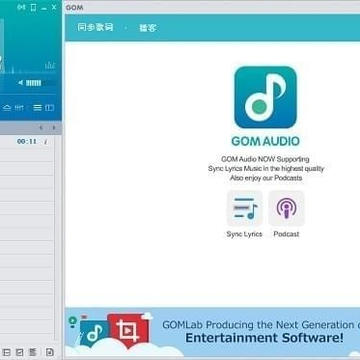The height and width of the screenshot is (360, 360).
Task: Click 'Also enjoy our Podcasts' text line
Action: point(266,178)
